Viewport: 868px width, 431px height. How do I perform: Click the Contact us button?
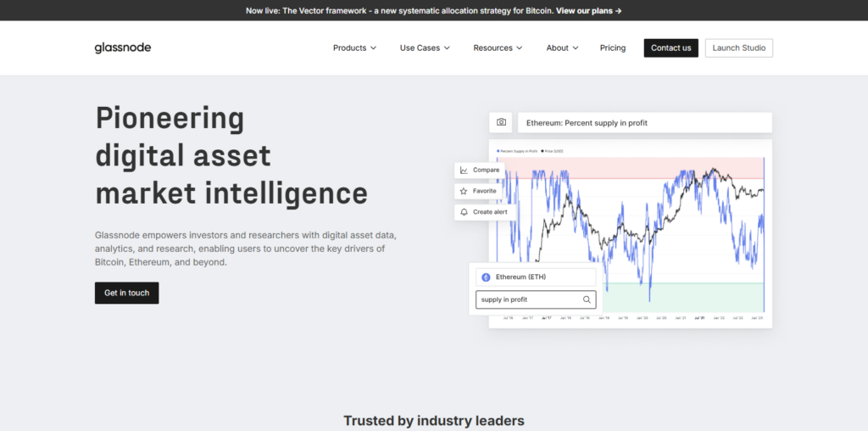[671, 48]
